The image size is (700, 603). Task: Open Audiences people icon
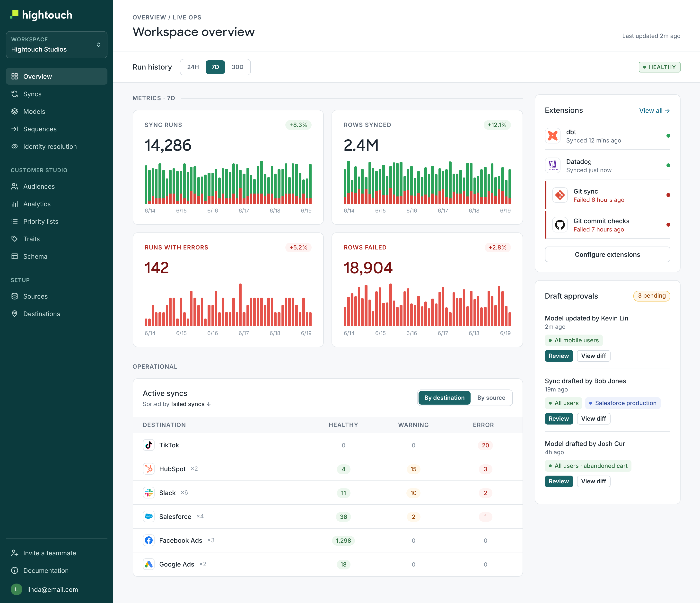tap(15, 186)
